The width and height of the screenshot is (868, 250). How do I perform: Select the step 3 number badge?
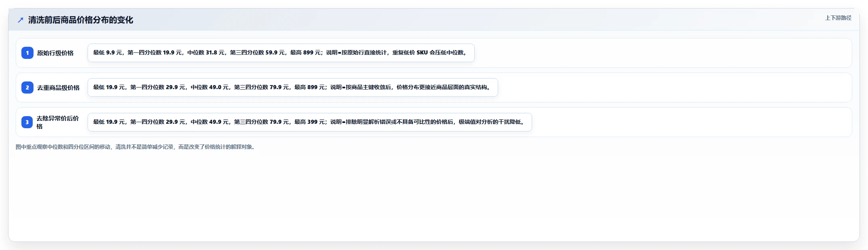pos(27,122)
